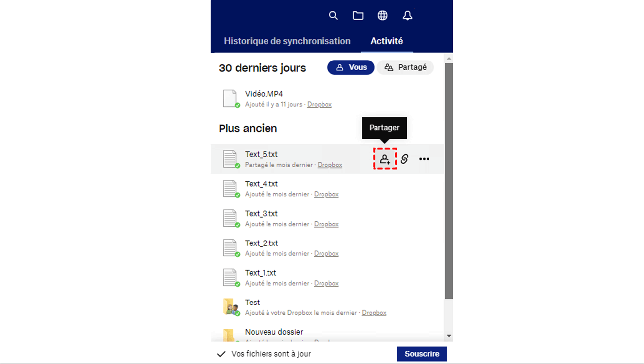The image size is (644, 364).
Task: Select the Vous filter
Action: pos(351,67)
